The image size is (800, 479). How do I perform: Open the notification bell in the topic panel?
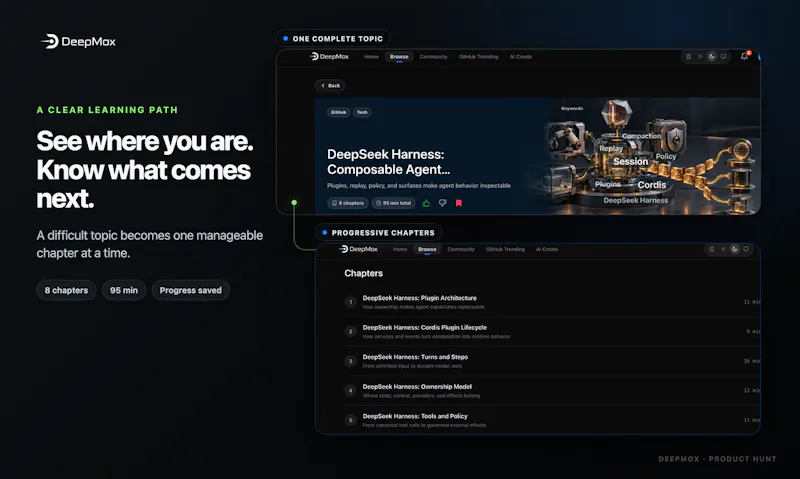coord(744,56)
